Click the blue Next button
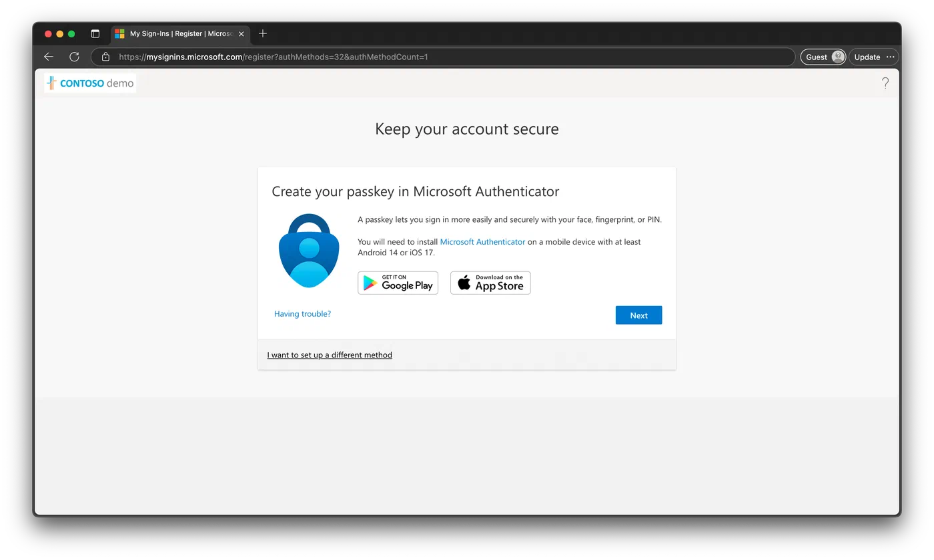 [638, 315]
